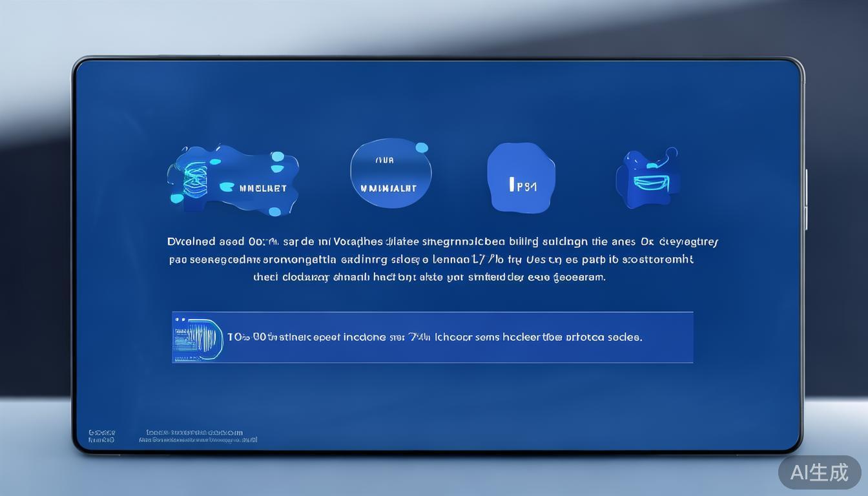Click the paragraph line starting with 'Dvcalned'
This screenshot has height=496, width=868.
(442, 242)
